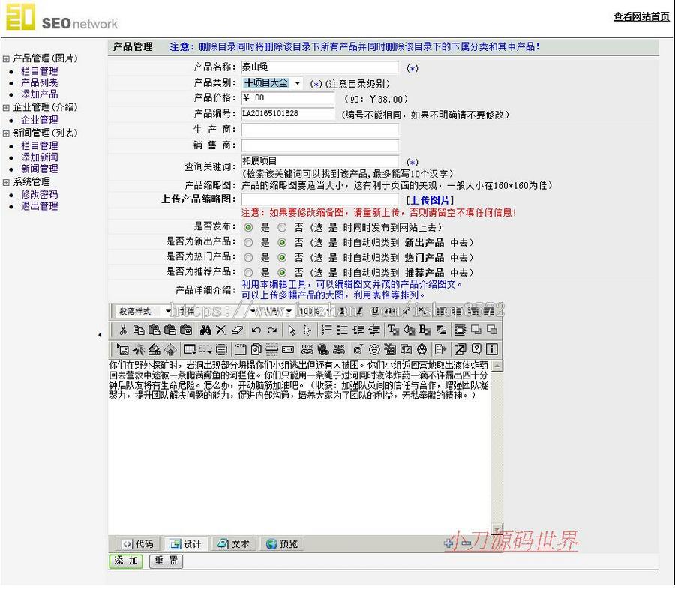Click the smiley emoticon icon
675x616 pixels.
(374, 349)
